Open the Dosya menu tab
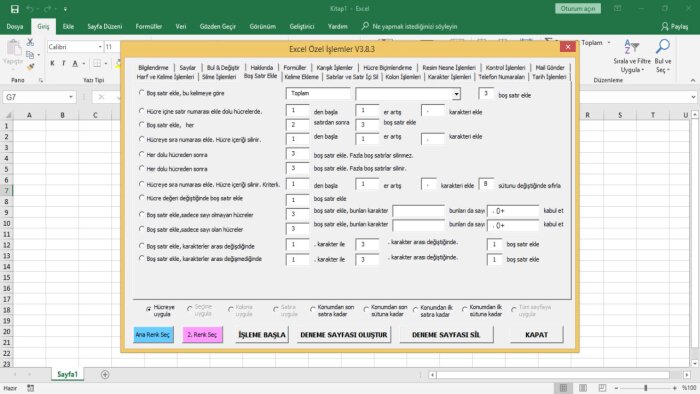Image resolution: width=700 pixels, height=394 pixels. coord(15,26)
